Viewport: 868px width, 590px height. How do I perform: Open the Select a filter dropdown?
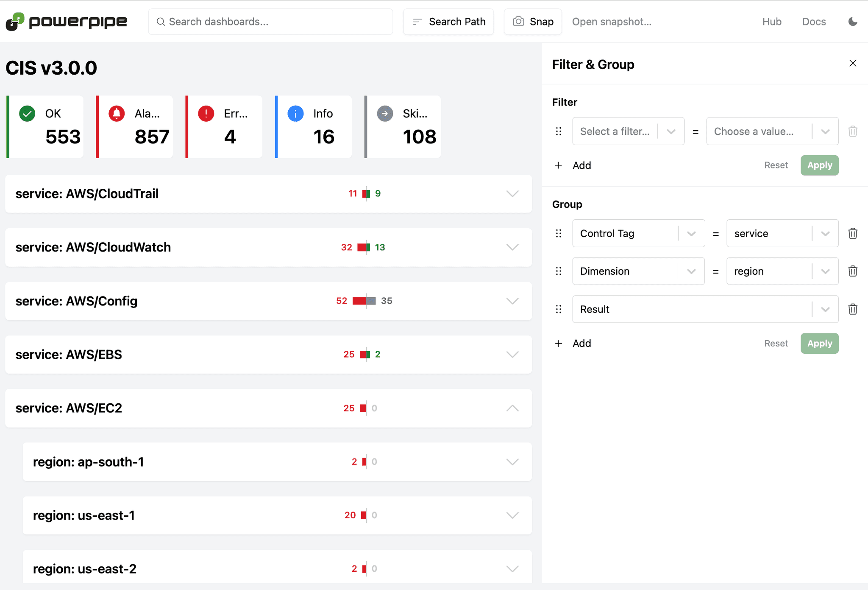point(628,131)
